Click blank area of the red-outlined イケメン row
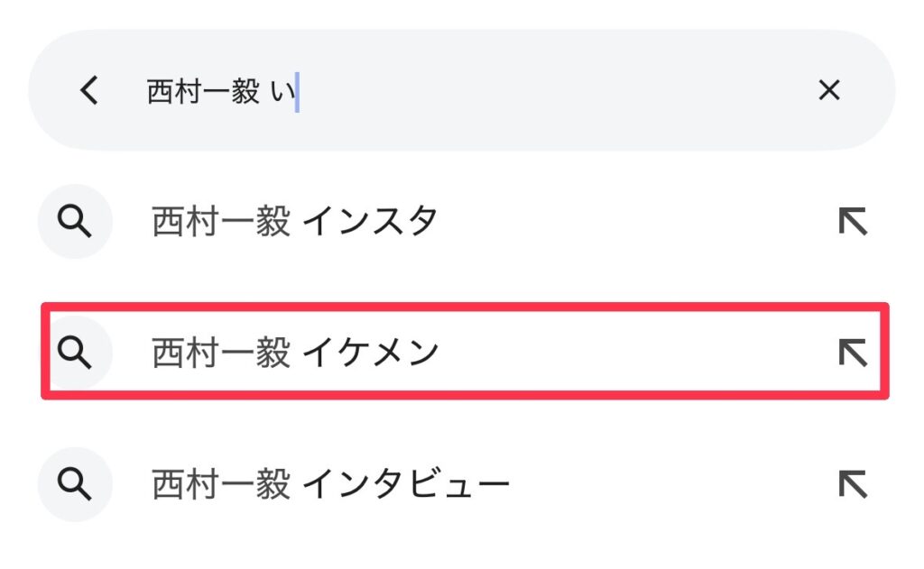 (636, 353)
